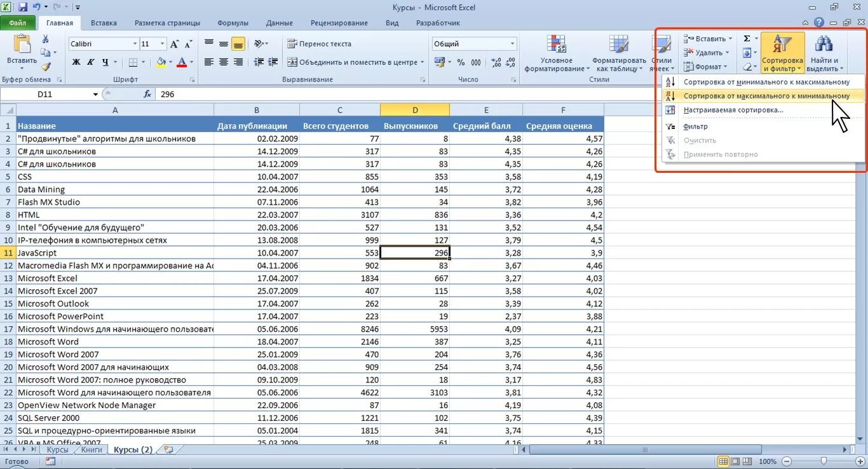Click the fx insert function icon
The height and width of the screenshot is (469, 868).
click(x=147, y=94)
